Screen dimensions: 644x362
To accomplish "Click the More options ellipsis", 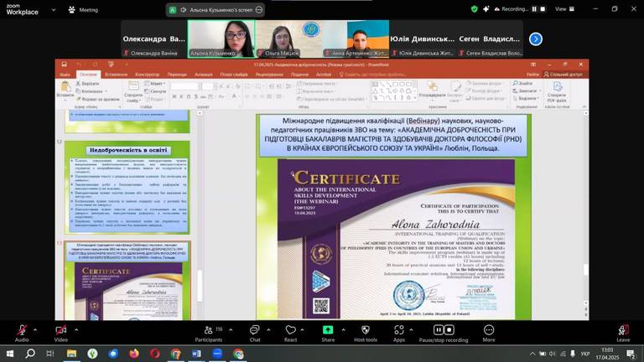I will [x=489, y=331].
